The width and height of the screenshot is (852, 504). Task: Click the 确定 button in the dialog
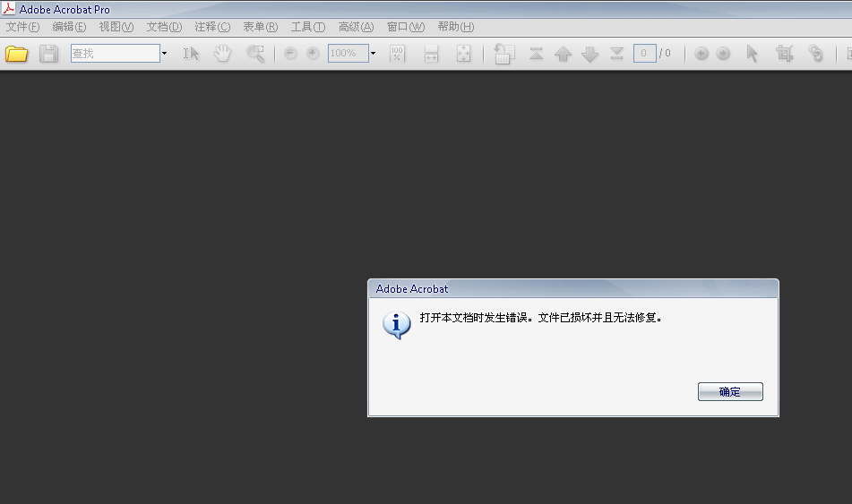coord(730,391)
